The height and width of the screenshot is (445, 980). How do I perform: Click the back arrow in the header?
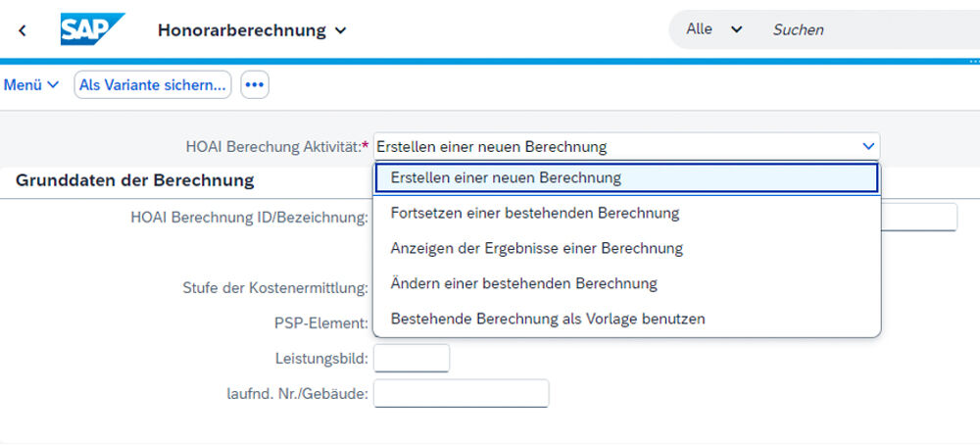(x=23, y=30)
